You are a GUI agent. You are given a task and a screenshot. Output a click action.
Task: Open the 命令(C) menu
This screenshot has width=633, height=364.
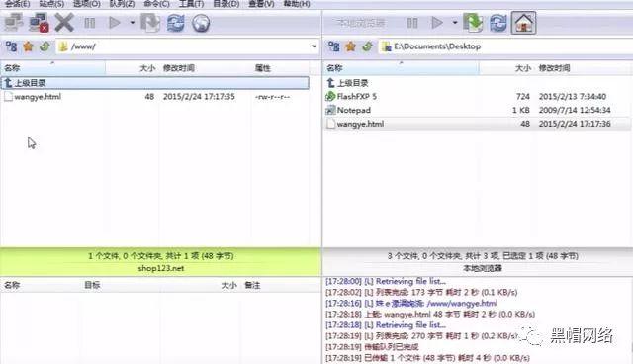click(156, 4)
